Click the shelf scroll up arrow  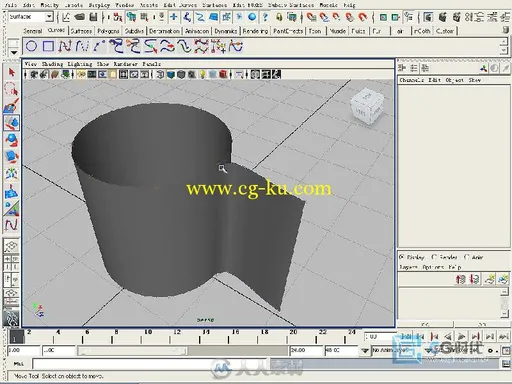pos(504,42)
